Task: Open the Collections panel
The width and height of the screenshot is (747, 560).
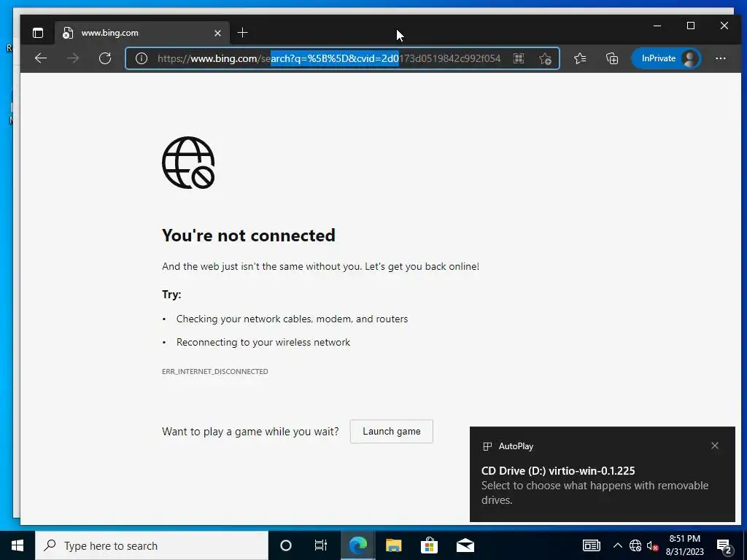Action: pos(612,58)
